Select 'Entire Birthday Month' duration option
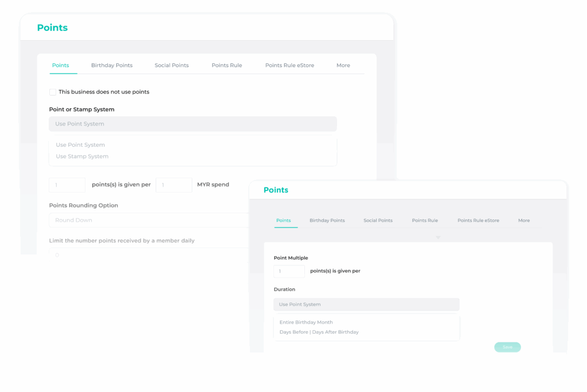The width and height of the screenshot is (587, 392). click(x=306, y=322)
